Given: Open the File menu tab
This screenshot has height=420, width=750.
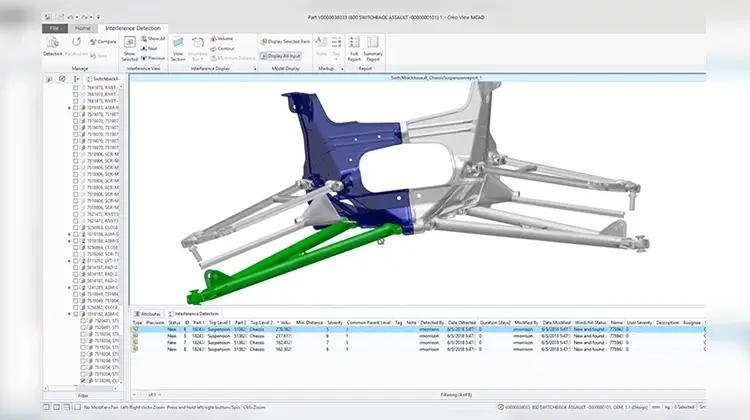Looking at the screenshot, I should click(x=55, y=28).
